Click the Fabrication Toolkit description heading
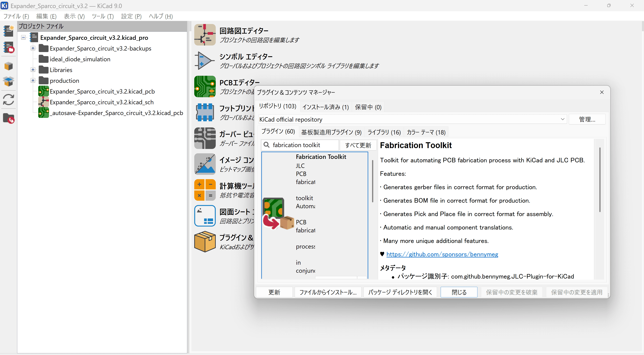 click(416, 145)
